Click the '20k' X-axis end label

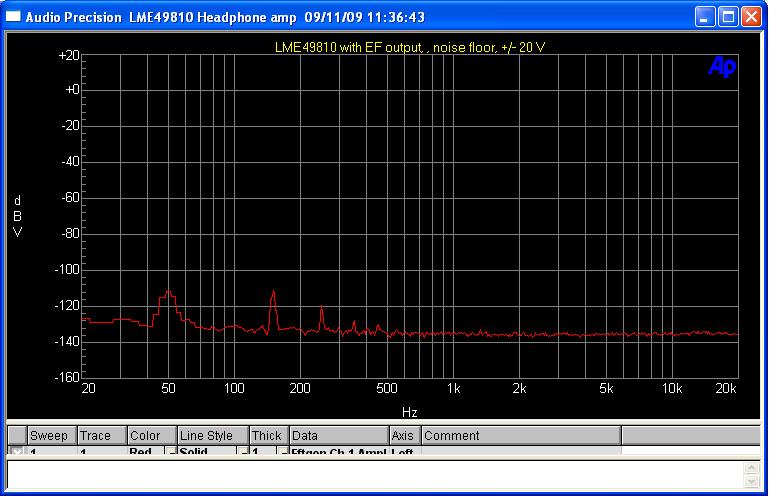pyautogui.click(x=726, y=389)
